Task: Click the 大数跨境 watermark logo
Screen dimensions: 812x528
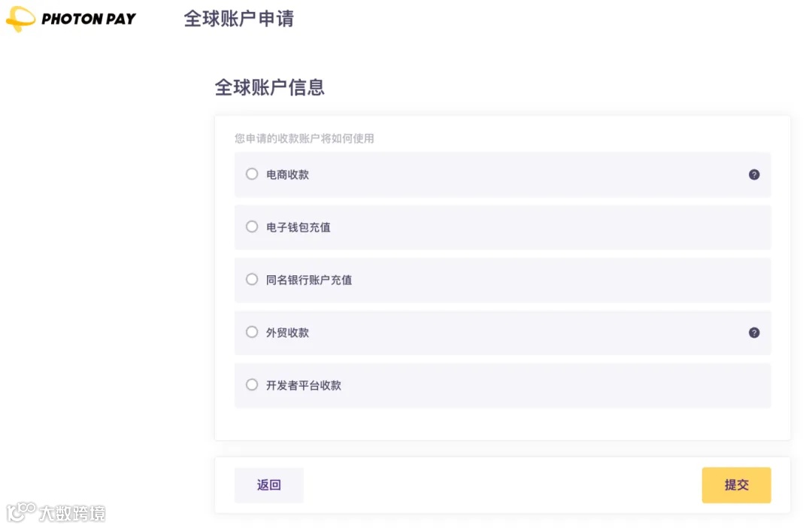Action: click(56, 514)
